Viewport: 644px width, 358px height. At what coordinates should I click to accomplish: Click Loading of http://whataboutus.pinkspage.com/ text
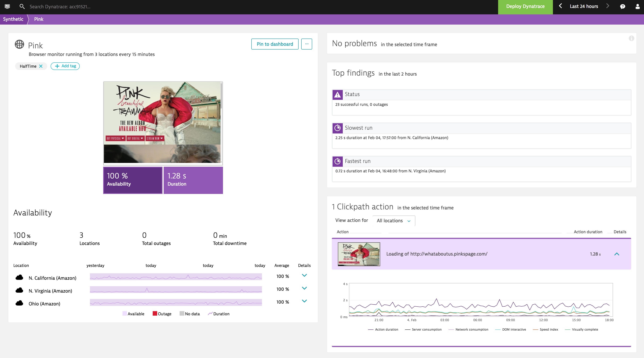point(437,254)
